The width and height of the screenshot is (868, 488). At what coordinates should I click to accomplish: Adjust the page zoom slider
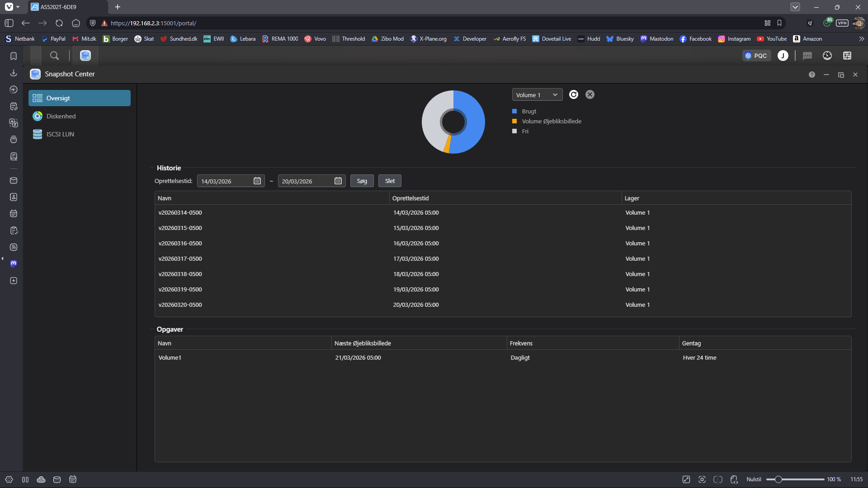pos(778,479)
